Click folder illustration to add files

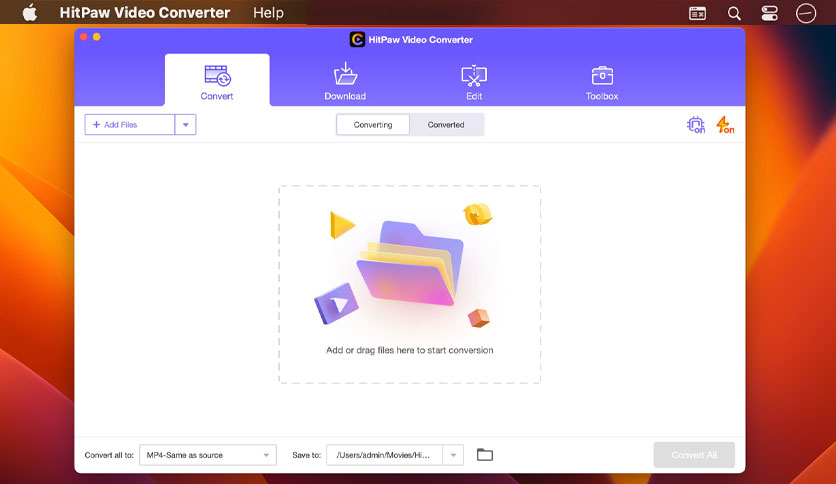click(409, 263)
